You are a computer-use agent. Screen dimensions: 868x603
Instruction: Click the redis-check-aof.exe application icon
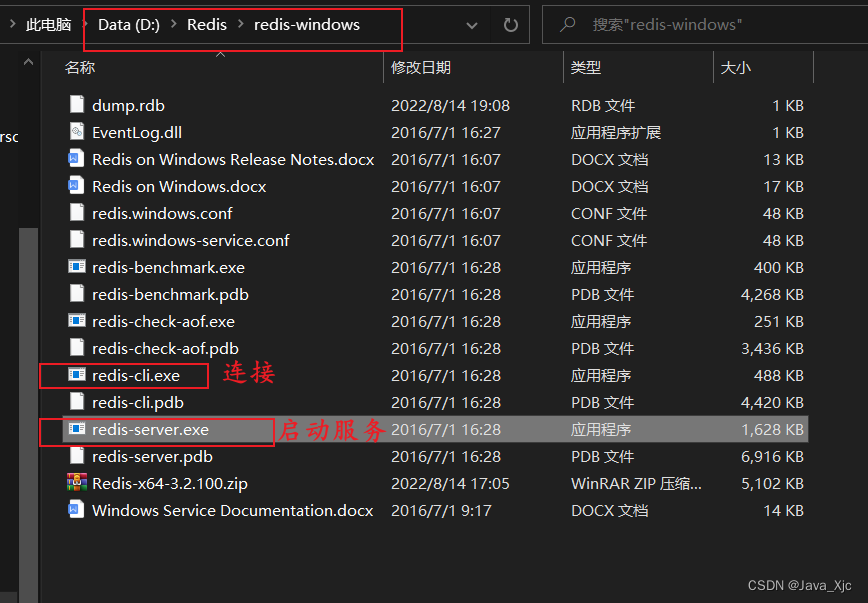point(77,321)
